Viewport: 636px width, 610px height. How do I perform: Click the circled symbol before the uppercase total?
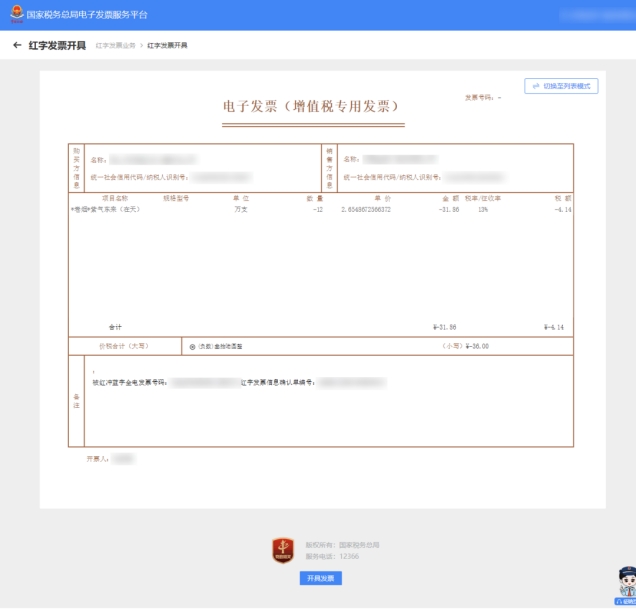click(x=192, y=346)
